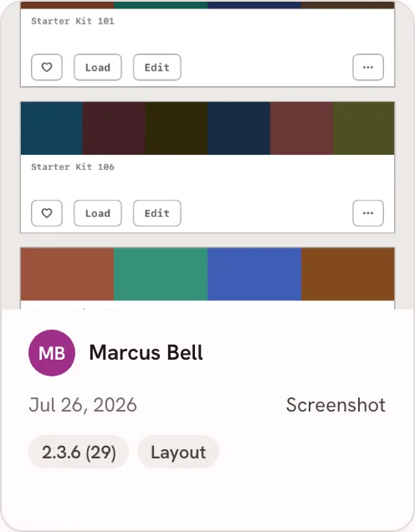Click the MB avatar circle
415x532 pixels.
click(x=52, y=353)
